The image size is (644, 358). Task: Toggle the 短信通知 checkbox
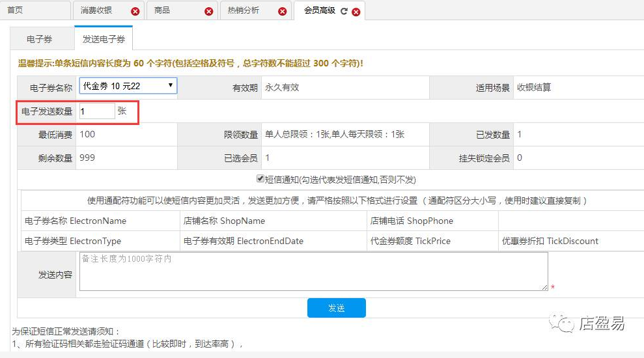tap(260, 179)
